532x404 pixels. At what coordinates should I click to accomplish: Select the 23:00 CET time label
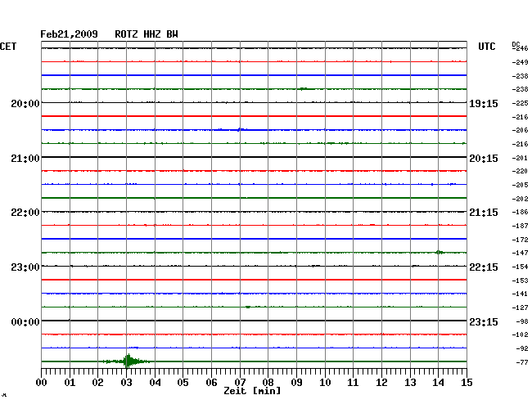click(25, 267)
